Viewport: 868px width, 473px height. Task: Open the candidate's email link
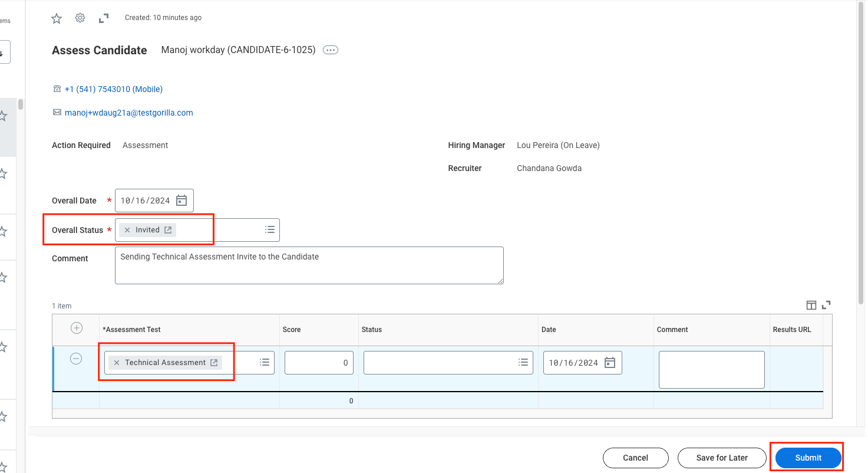tap(128, 112)
